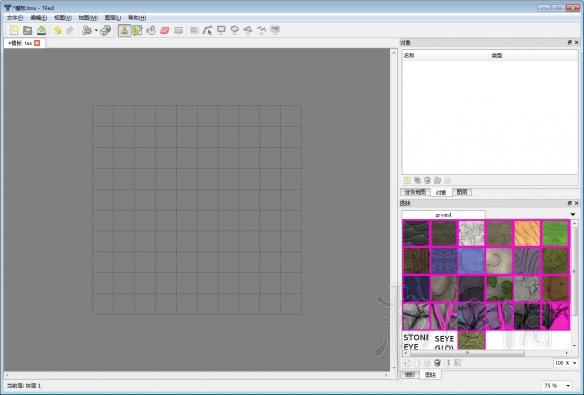Select the Select Objects tool
The height and width of the screenshot is (395, 584).
pos(194,31)
